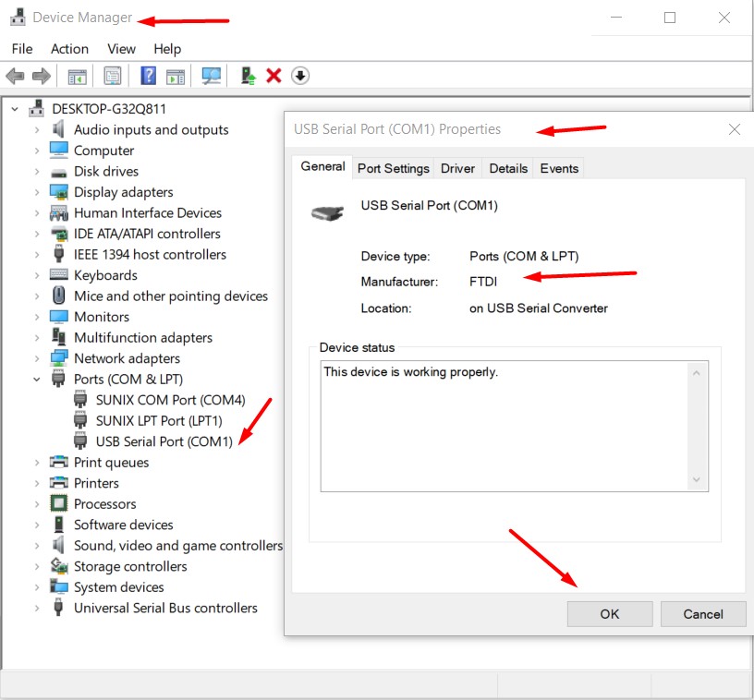Open the Help menu
The height and width of the screenshot is (700, 754).
[167, 49]
